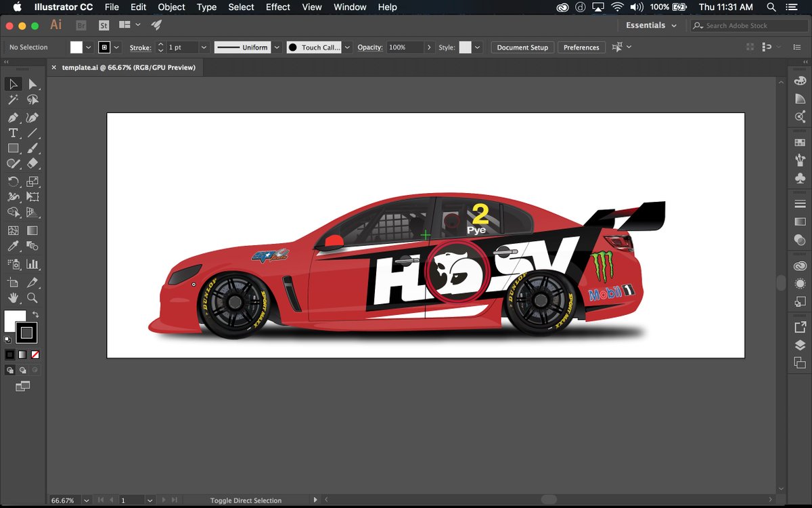Enable Draw Normal mode

pyautogui.click(x=9, y=370)
